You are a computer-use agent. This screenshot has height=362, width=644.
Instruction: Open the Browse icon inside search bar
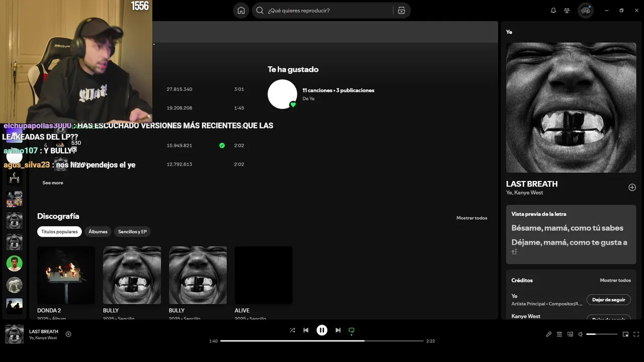click(x=401, y=11)
